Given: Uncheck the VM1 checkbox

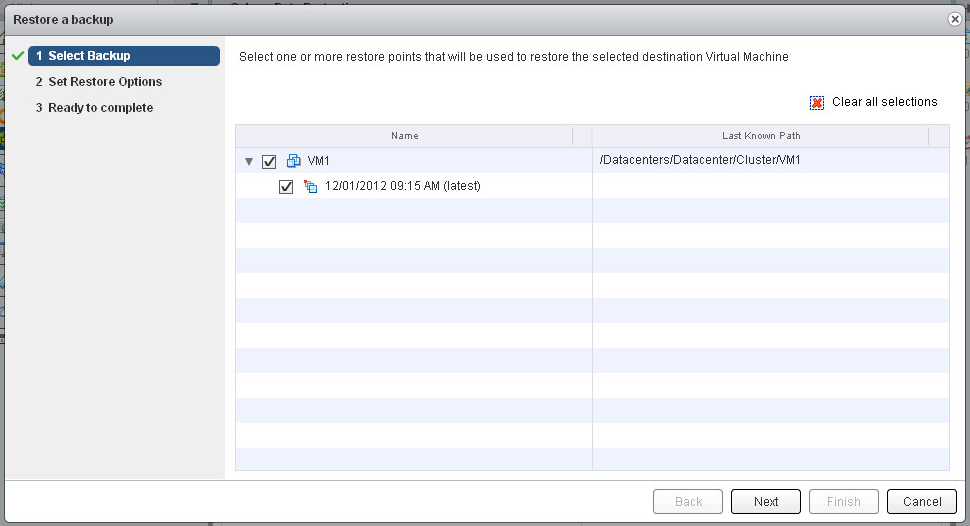Looking at the screenshot, I should tap(269, 162).
